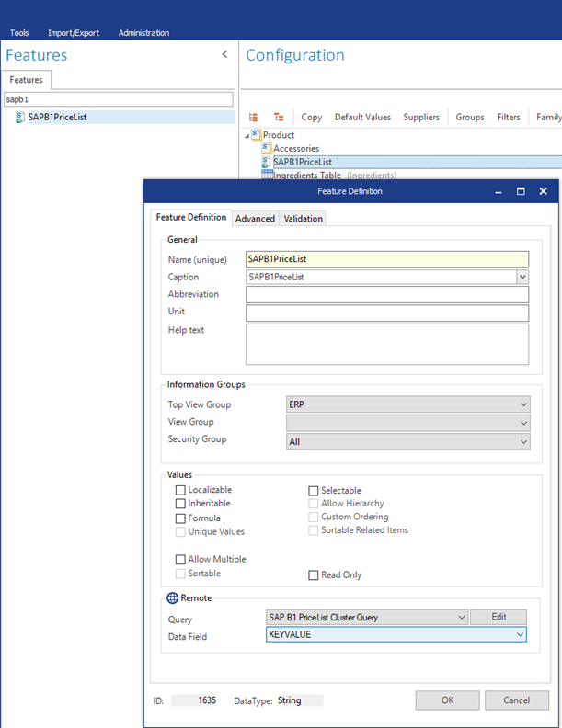The height and width of the screenshot is (728, 562).
Task: Click the expand-all tree icon in Configuration toolbar
Action: pyautogui.click(x=253, y=117)
